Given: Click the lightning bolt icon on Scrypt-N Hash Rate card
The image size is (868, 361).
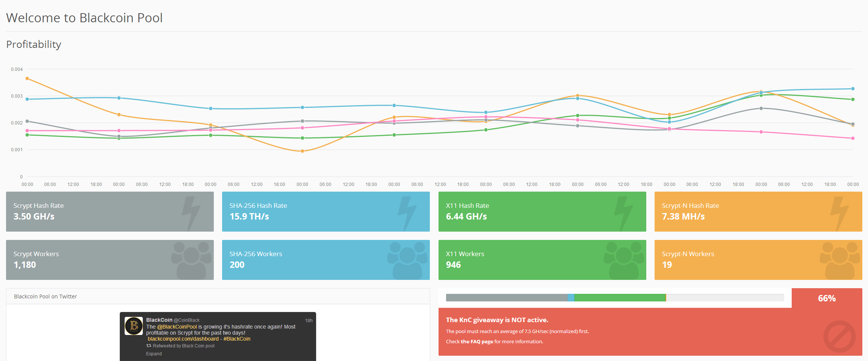Looking at the screenshot, I should point(839,213).
